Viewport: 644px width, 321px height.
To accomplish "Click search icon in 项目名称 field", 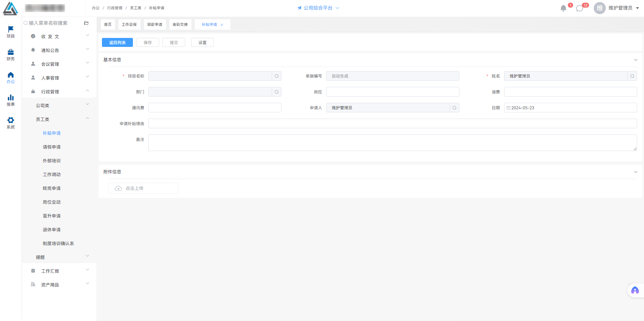I will click(x=277, y=76).
